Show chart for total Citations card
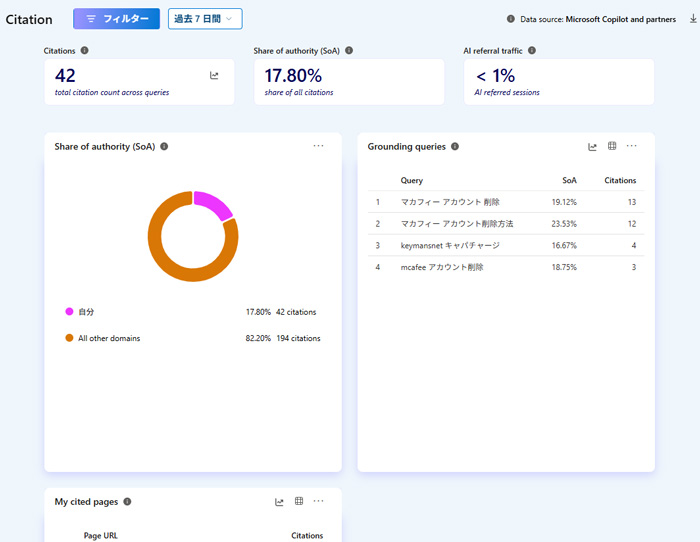Image resolution: width=700 pixels, height=542 pixels. coord(214,75)
